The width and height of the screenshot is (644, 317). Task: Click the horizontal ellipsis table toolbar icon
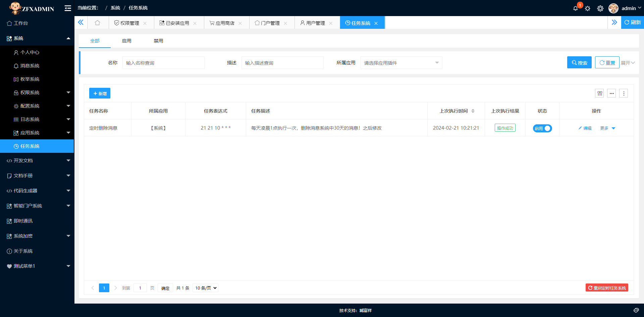point(611,93)
